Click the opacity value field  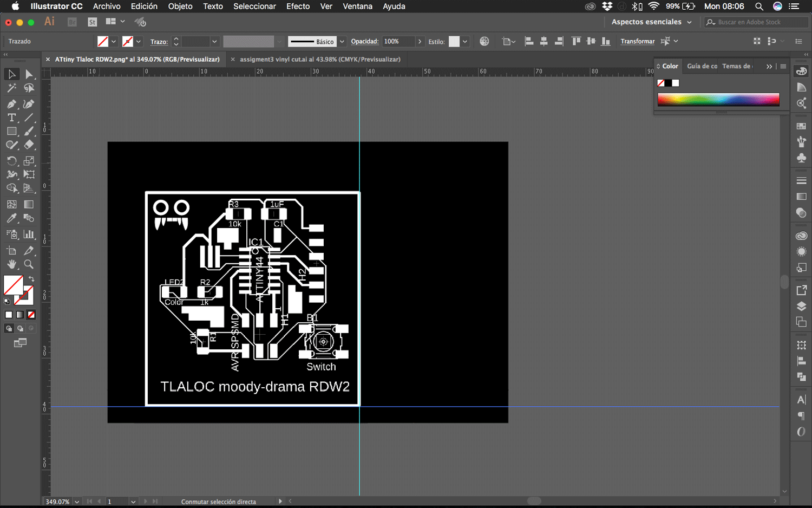click(x=398, y=42)
